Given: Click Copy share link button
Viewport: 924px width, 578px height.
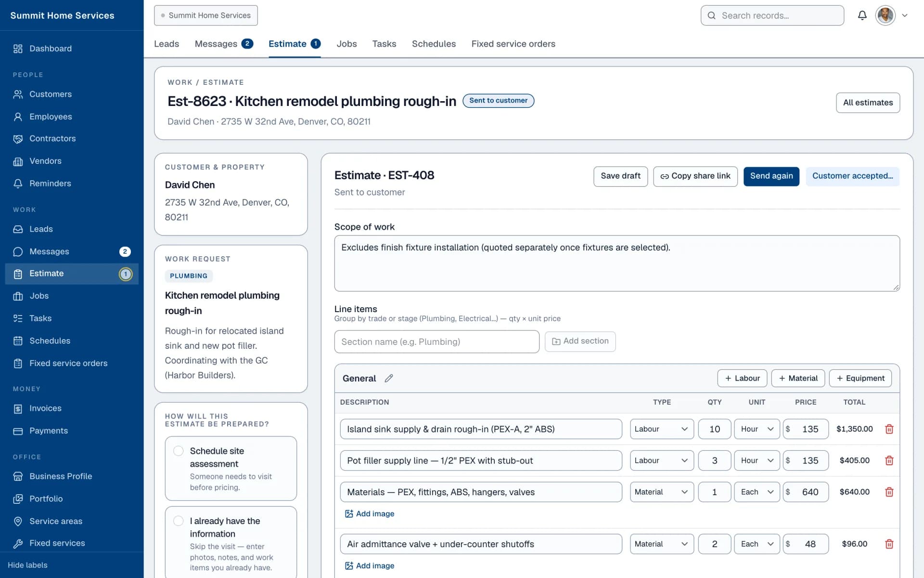Looking at the screenshot, I should coord(695,176).
